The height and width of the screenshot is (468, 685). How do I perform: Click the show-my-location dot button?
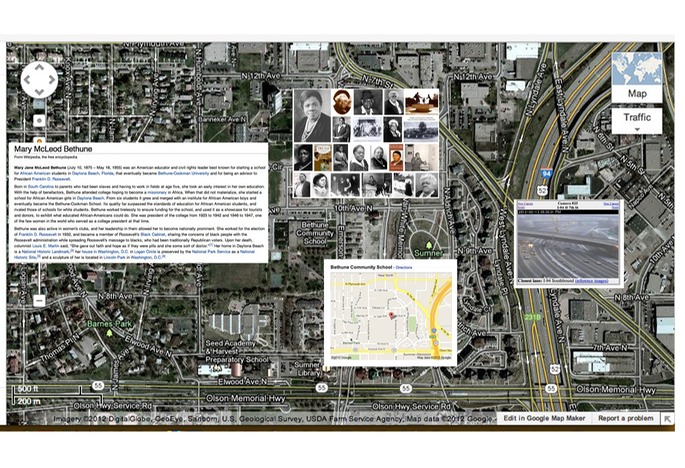point(39,121)
